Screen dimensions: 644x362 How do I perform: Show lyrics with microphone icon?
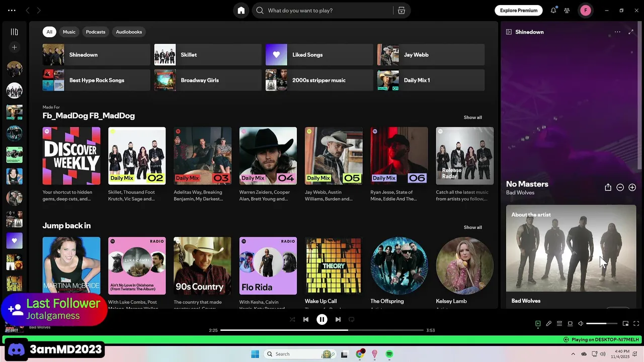549,324
